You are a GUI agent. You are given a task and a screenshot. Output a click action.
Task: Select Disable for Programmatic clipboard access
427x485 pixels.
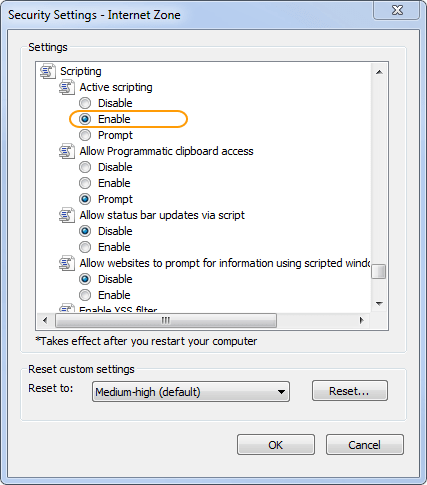pos(85,167)
